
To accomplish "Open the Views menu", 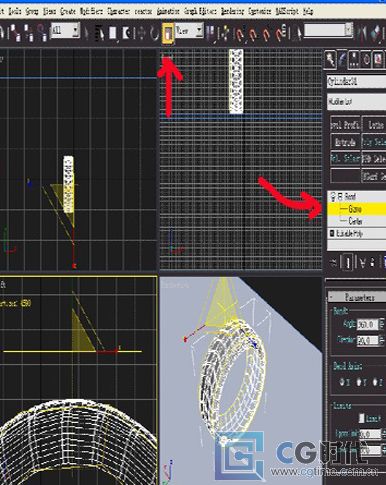I will pos(49,12).
